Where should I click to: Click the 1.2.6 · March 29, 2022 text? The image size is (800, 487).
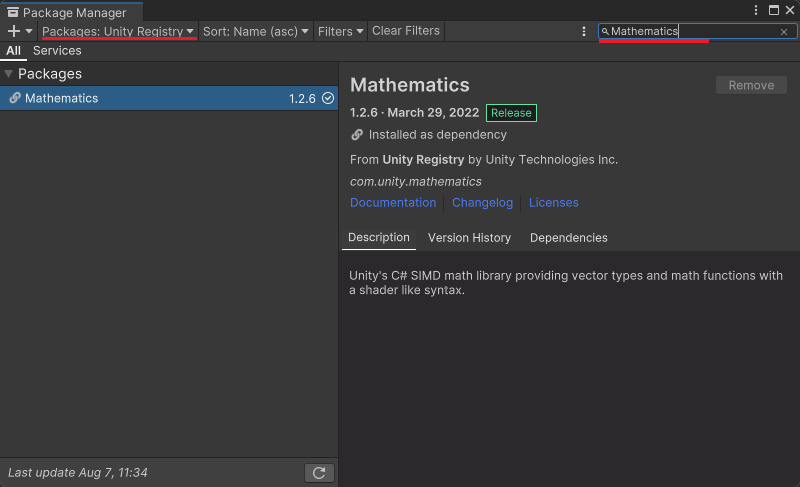414,113
